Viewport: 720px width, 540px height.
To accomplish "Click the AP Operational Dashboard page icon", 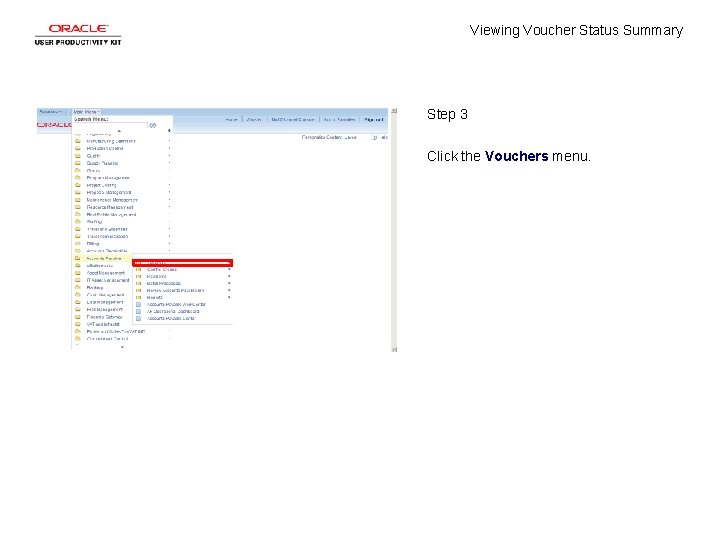I will [138, 311].
